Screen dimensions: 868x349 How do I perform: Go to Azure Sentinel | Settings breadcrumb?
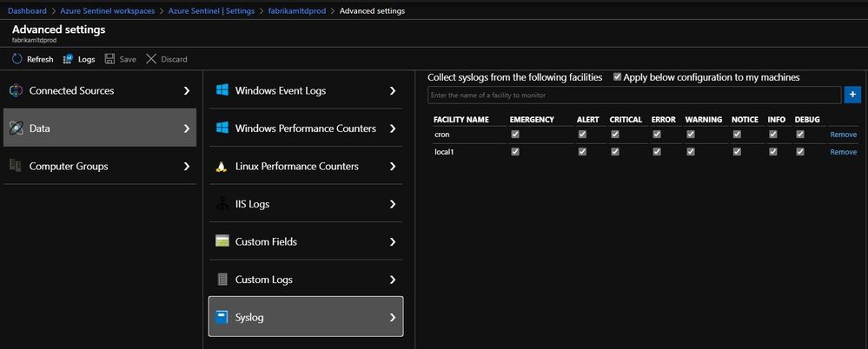coord(211,11)
